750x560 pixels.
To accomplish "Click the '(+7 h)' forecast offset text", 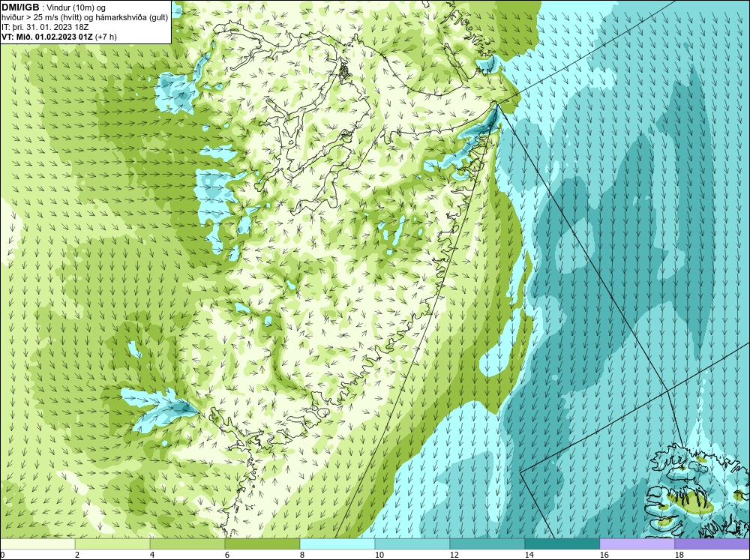I will click(106, 36).
